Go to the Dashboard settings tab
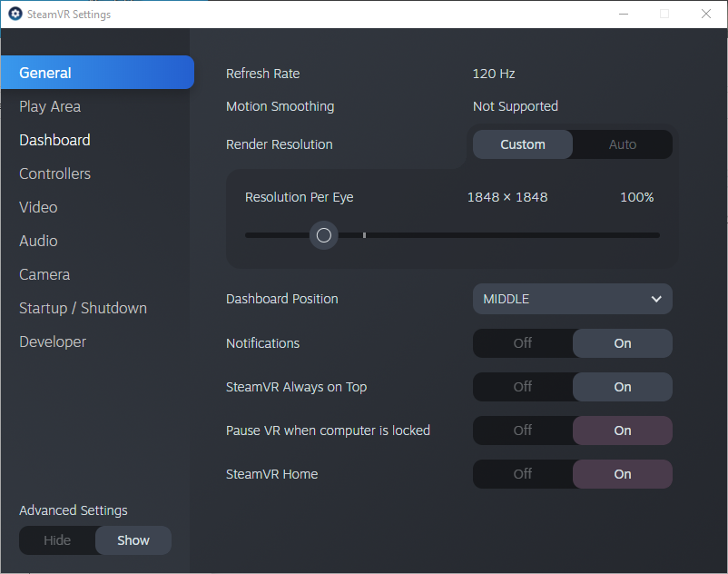This screenshot has height=574, width=728. [x=54, y=140]
